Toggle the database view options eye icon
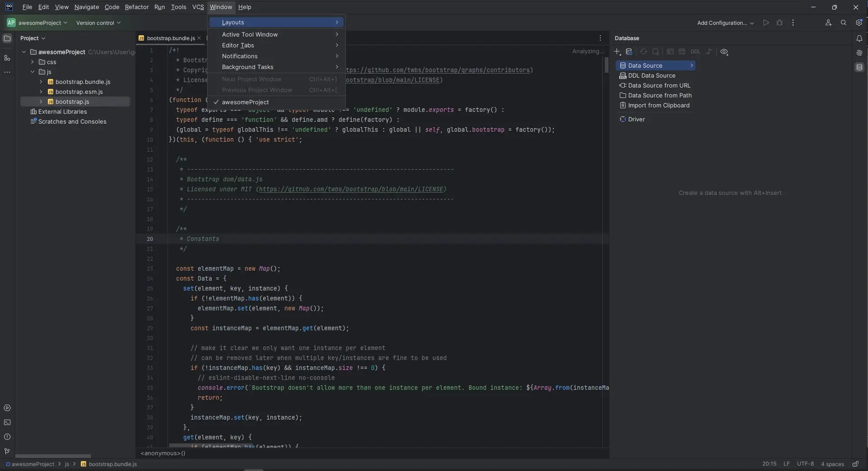This screenshot has height=471, width=868. click(x=724, y=52)
